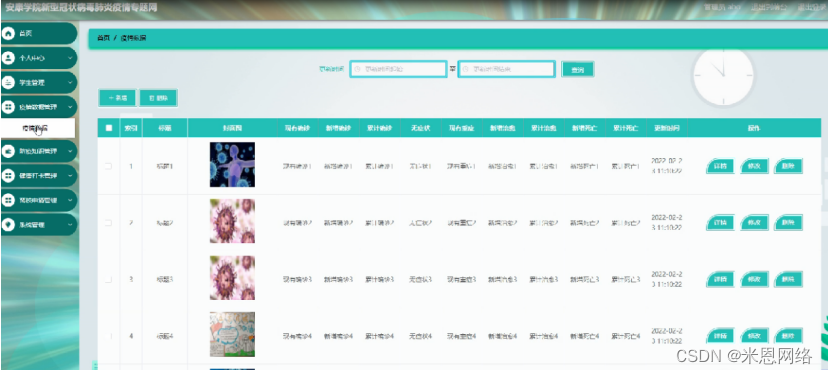Click the 学生管理 sidebar icon
The height and width of the screenshot is (374, 828).
click(8, 82)
